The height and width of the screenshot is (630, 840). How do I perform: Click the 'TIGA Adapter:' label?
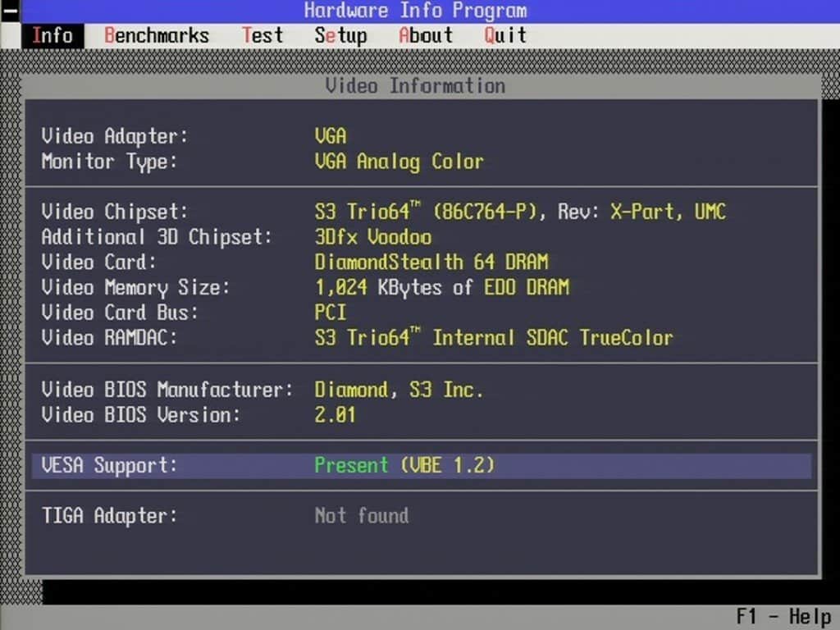point(109,516)
